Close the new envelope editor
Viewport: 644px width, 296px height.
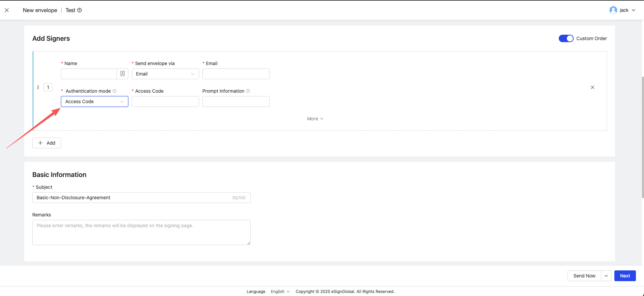coord(7,10)
